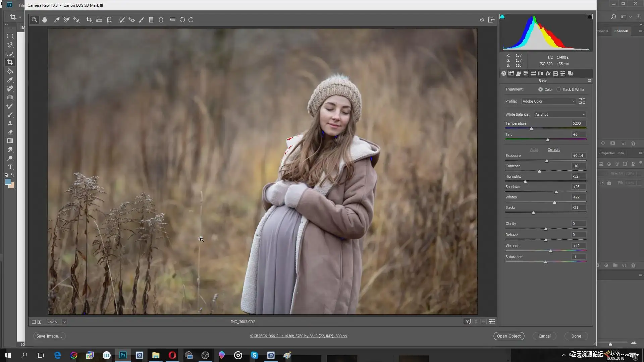Click the Vibrance slider track
This screenshot has width=644, height=362.
(546, 251)
